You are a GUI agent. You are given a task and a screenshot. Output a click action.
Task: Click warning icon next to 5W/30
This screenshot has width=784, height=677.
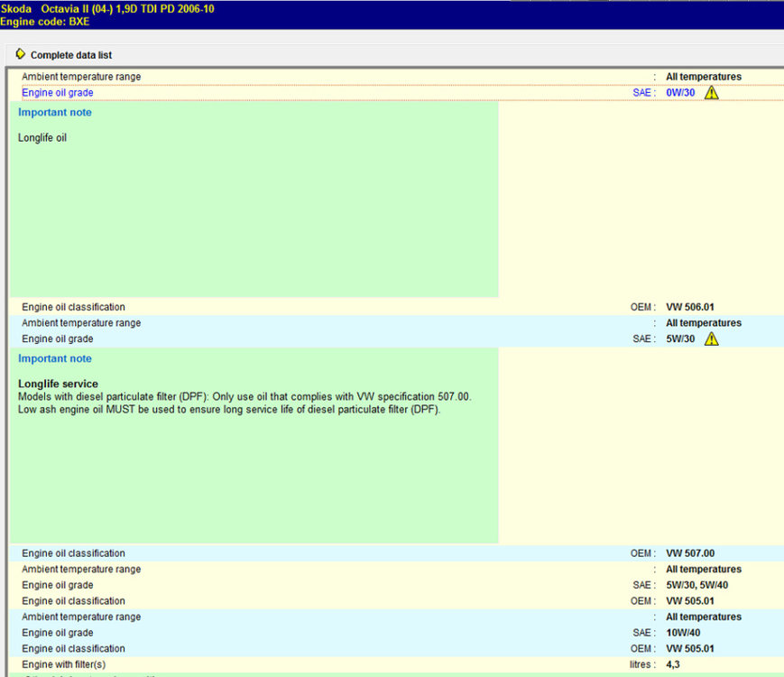click(x=712, y=338)
